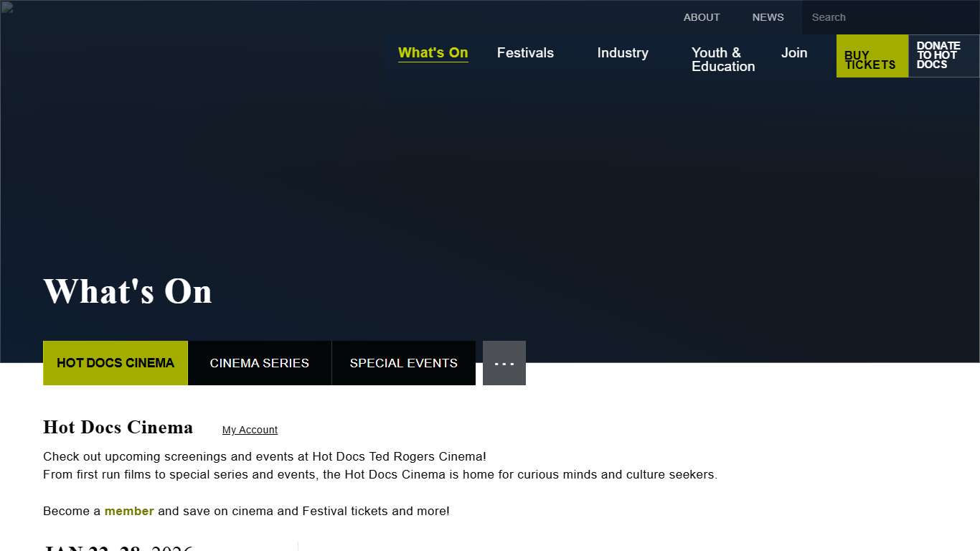The width and height of the screenshot is (980, 551).
Task: Open the About page link
Action: [701, 17]
